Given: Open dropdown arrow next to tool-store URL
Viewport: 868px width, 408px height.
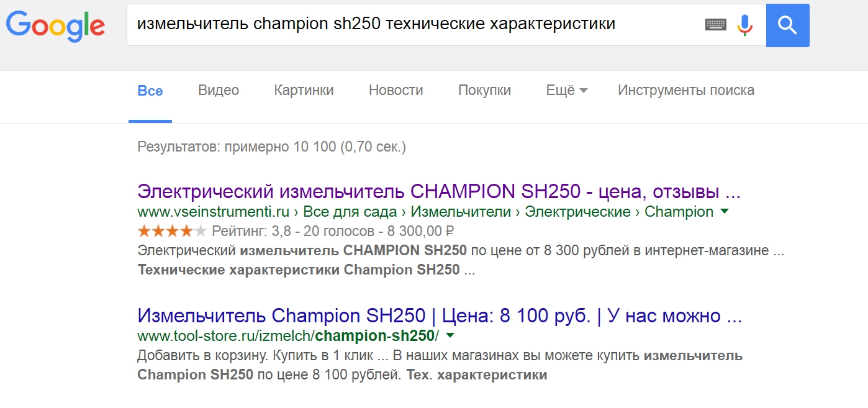Looking at the screenshot, I should coord(450,336).
